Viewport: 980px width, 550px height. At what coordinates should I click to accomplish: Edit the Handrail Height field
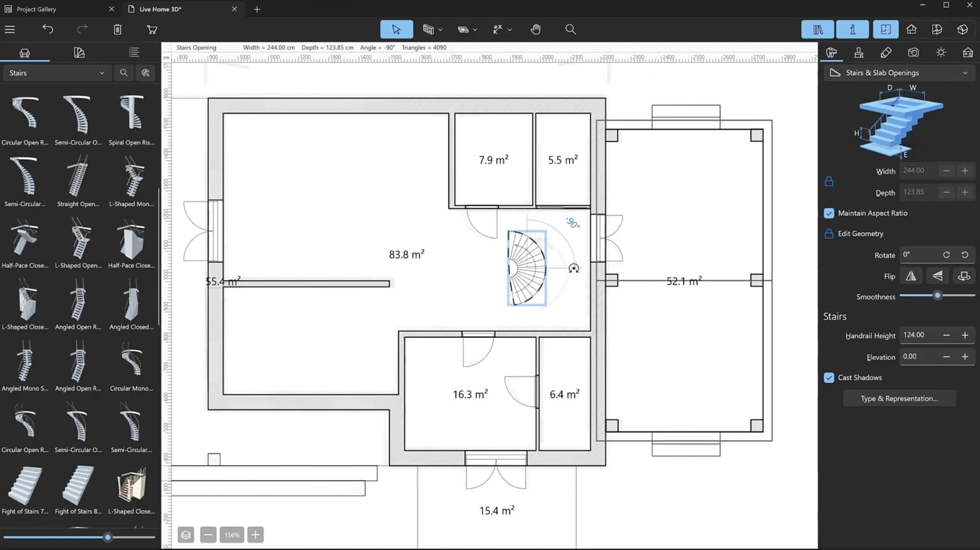click(918, 335)
